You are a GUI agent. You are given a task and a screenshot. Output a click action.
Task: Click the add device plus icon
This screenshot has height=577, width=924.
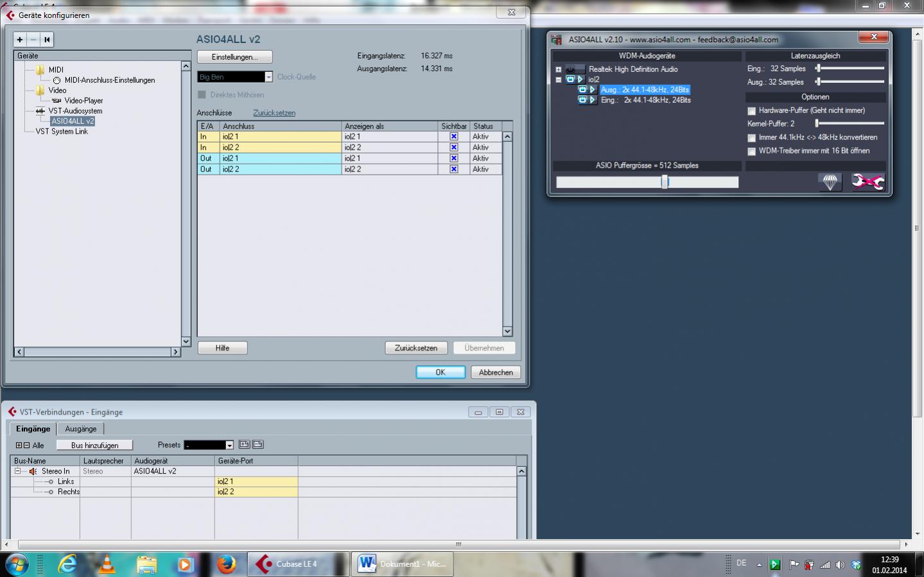[x=20, y=40]
